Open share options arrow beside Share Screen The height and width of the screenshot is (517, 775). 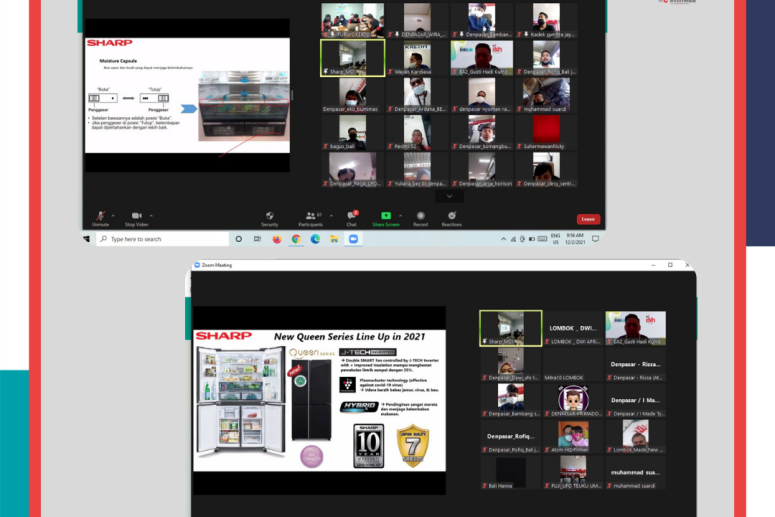click(x=400, y=216)
